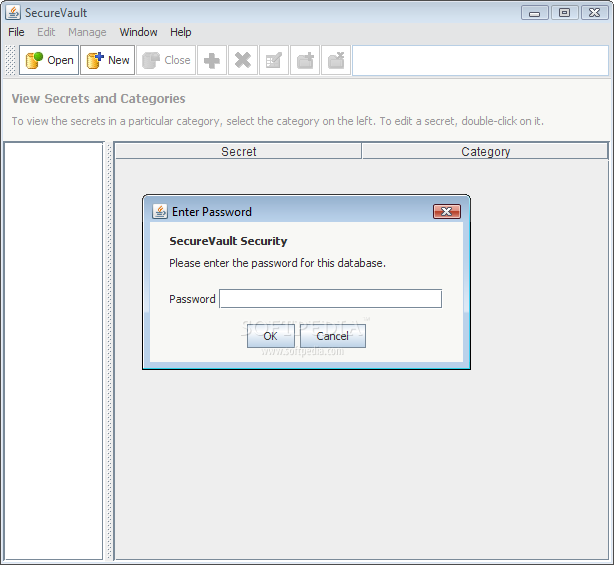This screenshot has height=565, width=614.
Task: Click the 'Password' field label
Action: click(x=192, y=299)
